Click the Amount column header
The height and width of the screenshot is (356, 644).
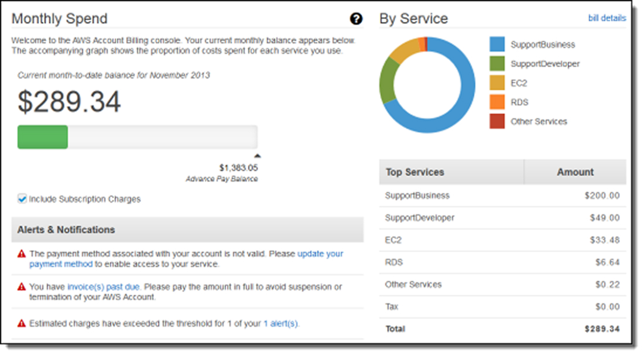tap(575, 172)
